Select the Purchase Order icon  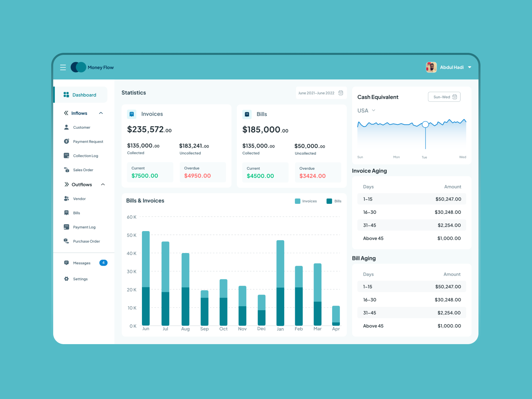[66, 241]
